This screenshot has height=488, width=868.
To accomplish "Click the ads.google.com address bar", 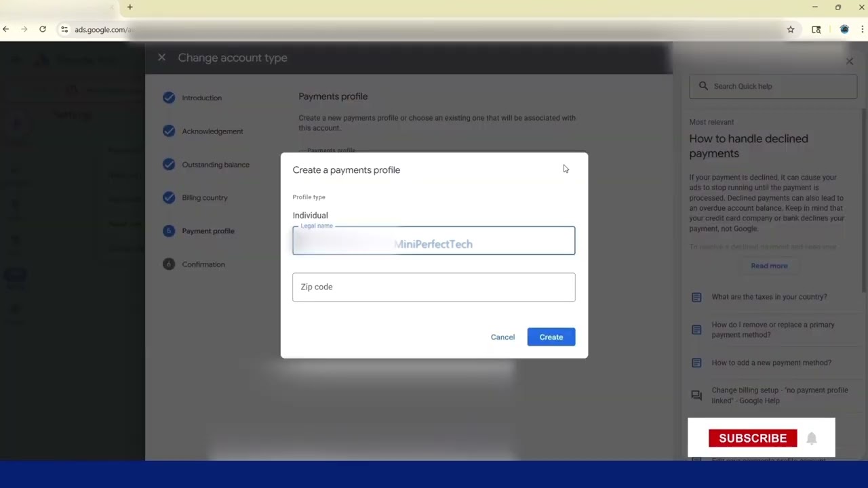I will [420, 29].
